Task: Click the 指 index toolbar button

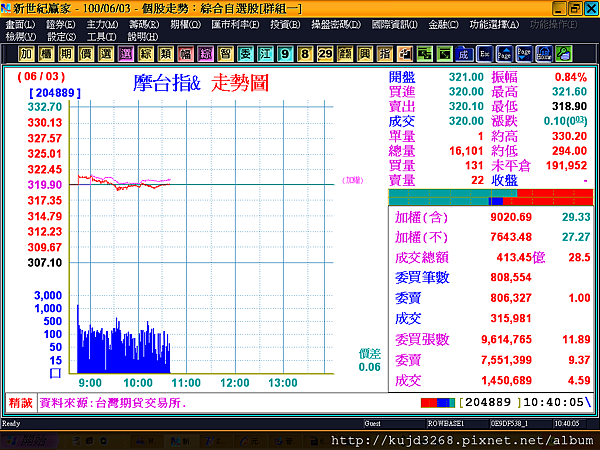Action: coord(385,54)
